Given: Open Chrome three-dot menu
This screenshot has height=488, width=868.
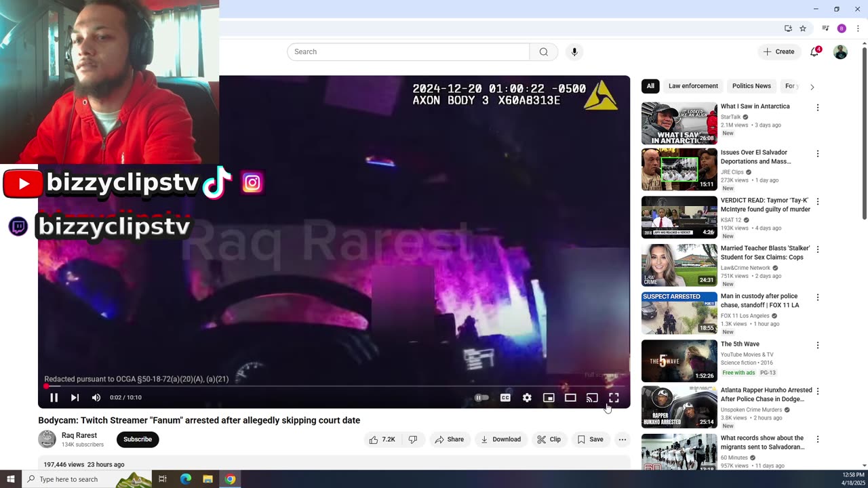Looking at the screenshot, I should [x=858, y=28].
